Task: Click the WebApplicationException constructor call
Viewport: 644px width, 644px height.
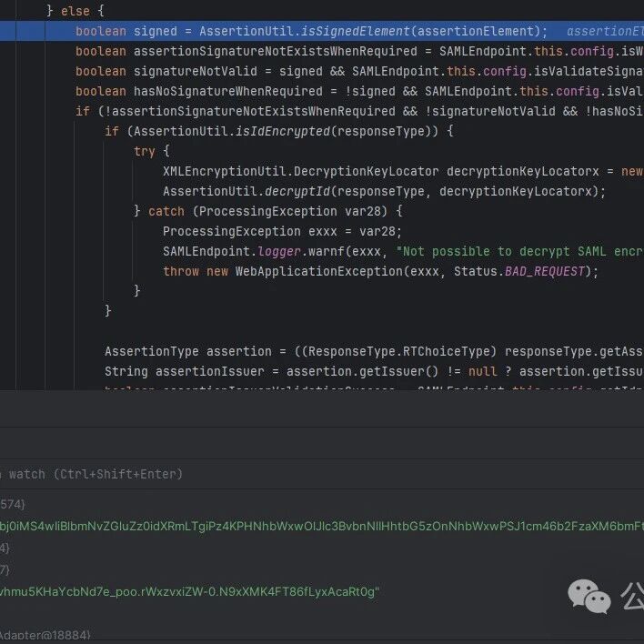Action: (318, 271)
